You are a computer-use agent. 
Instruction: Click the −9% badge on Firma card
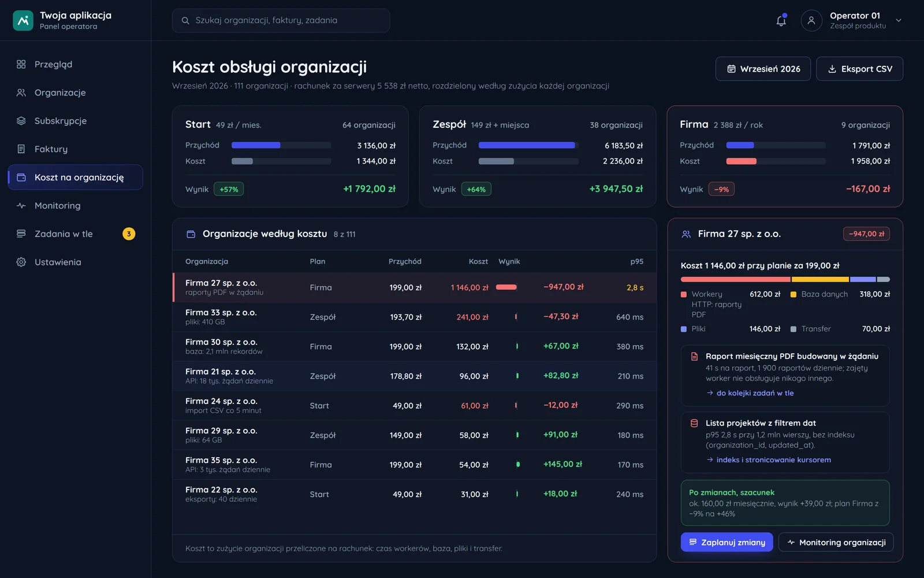pos(721,189)
